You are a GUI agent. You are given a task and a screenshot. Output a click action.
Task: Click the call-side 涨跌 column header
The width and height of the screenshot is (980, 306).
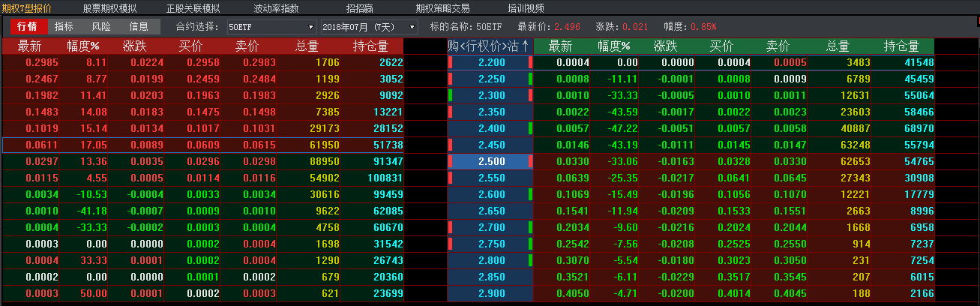click(x=135, y=46)
